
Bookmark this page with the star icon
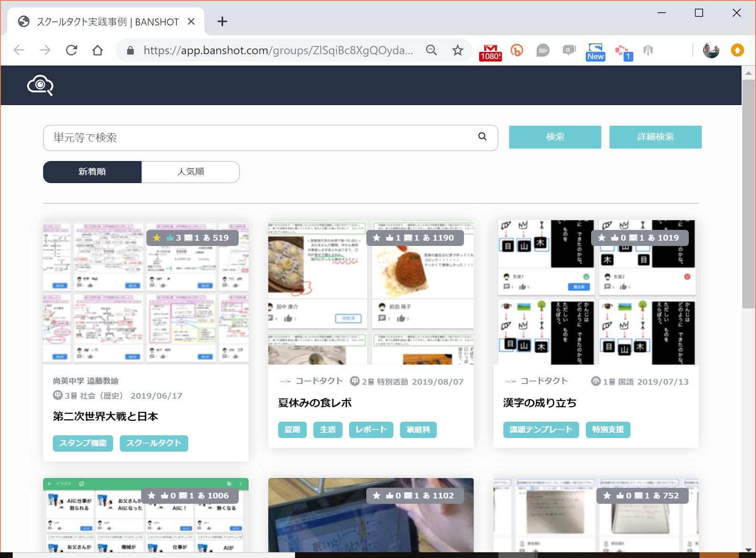click(457, 50)
